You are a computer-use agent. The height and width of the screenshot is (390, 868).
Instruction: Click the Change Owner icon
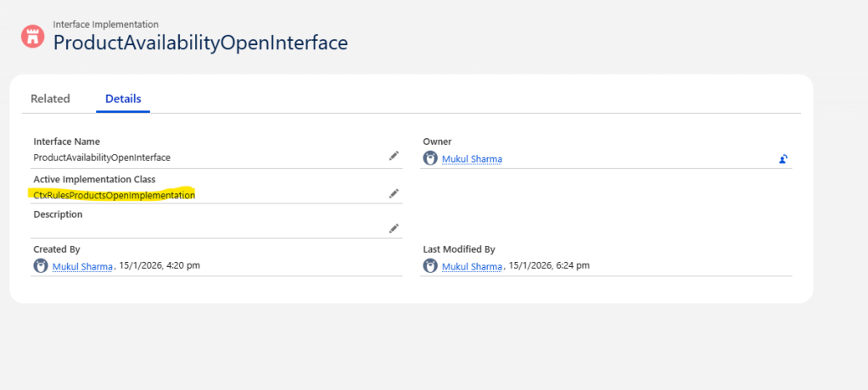click(x=783, y=159)
